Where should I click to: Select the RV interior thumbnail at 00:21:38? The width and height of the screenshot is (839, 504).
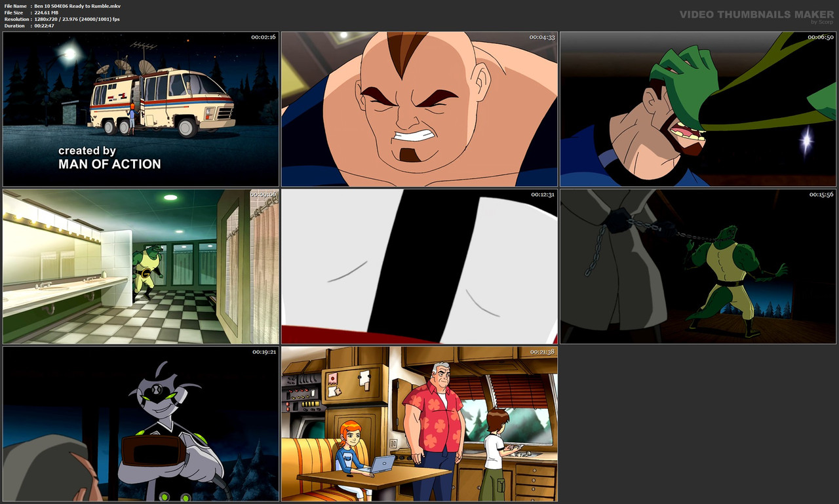419,423
